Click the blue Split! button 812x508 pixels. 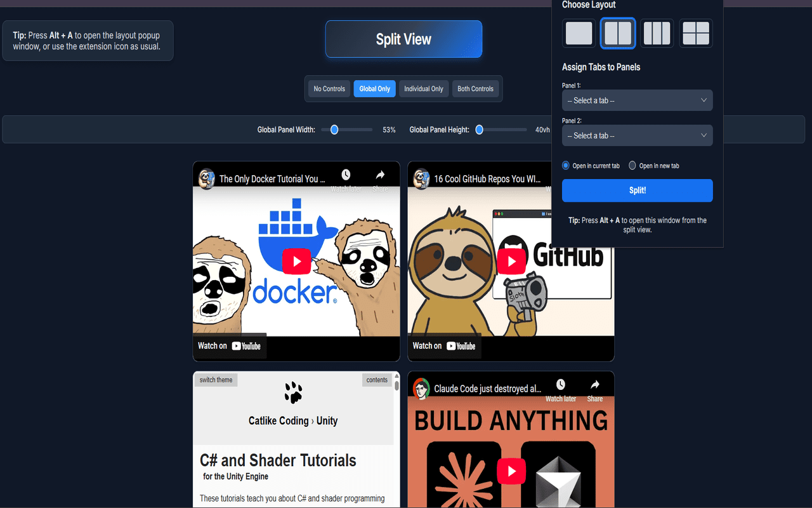point(638,190)
